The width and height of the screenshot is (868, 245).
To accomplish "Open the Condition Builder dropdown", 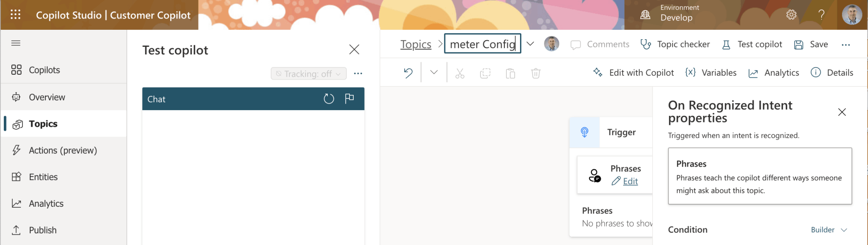I will (829, 230).
